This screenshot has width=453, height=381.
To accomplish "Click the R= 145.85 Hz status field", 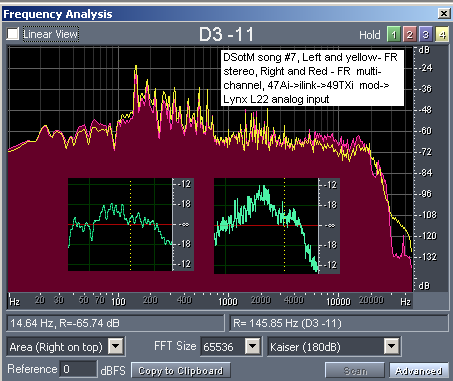I will 338,323.
